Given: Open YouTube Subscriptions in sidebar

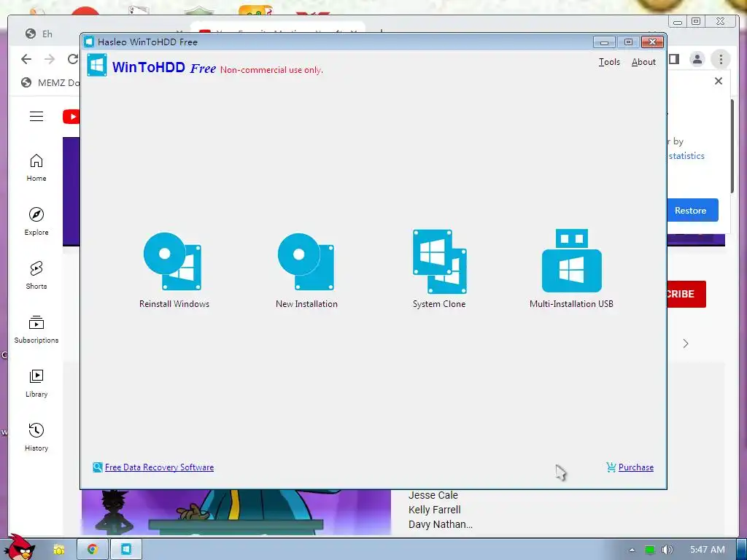Looking at the screenshot, I should (36, 330).
